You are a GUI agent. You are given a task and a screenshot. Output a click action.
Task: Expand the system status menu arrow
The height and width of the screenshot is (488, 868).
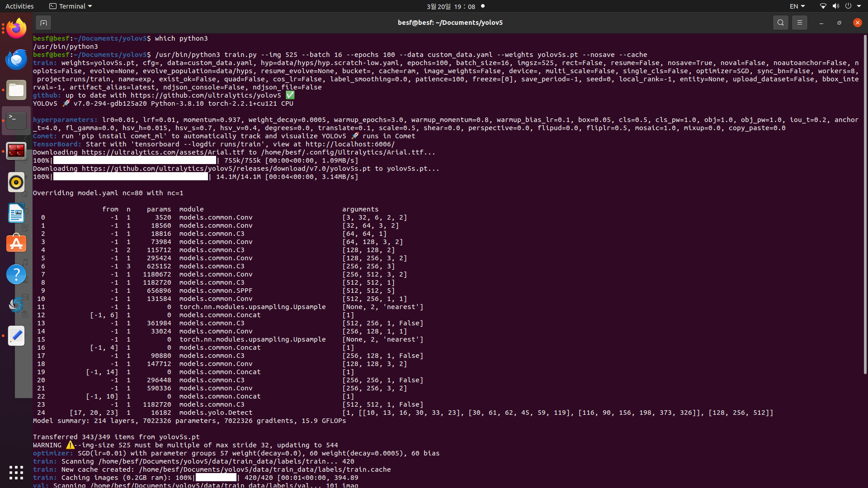[859, 6]
